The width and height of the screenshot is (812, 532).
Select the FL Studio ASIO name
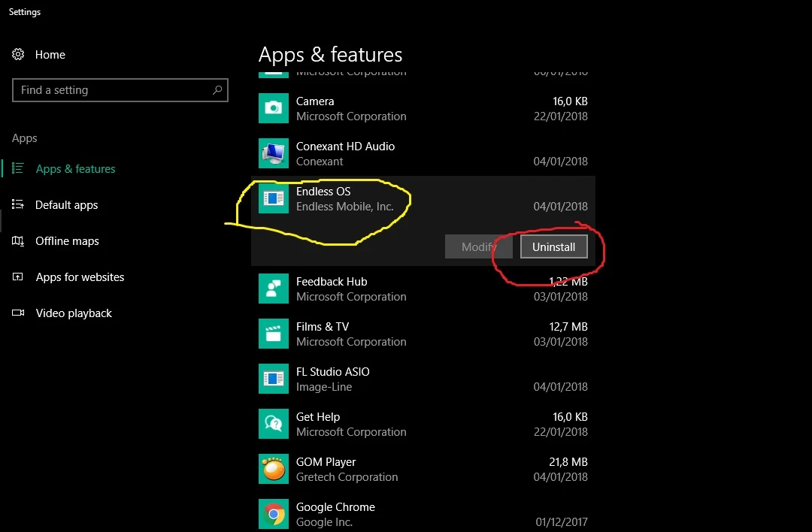point(332,371)
